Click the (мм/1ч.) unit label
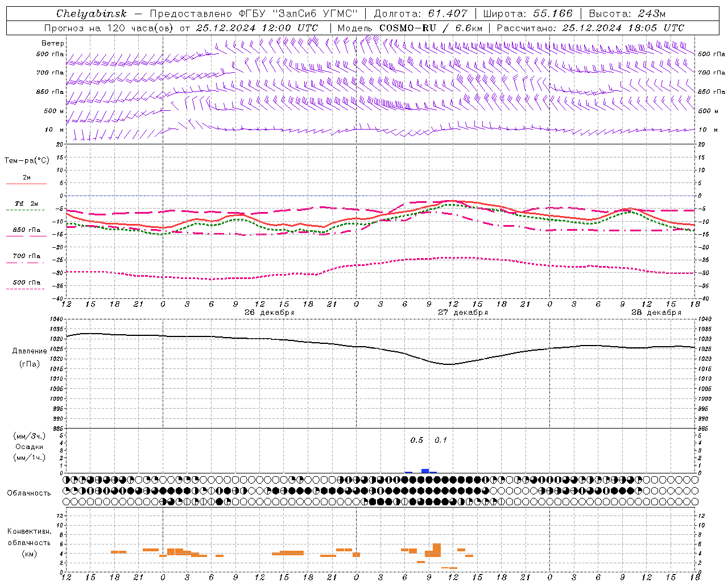Viewport: 728px width, 582px height. [30, 458]
